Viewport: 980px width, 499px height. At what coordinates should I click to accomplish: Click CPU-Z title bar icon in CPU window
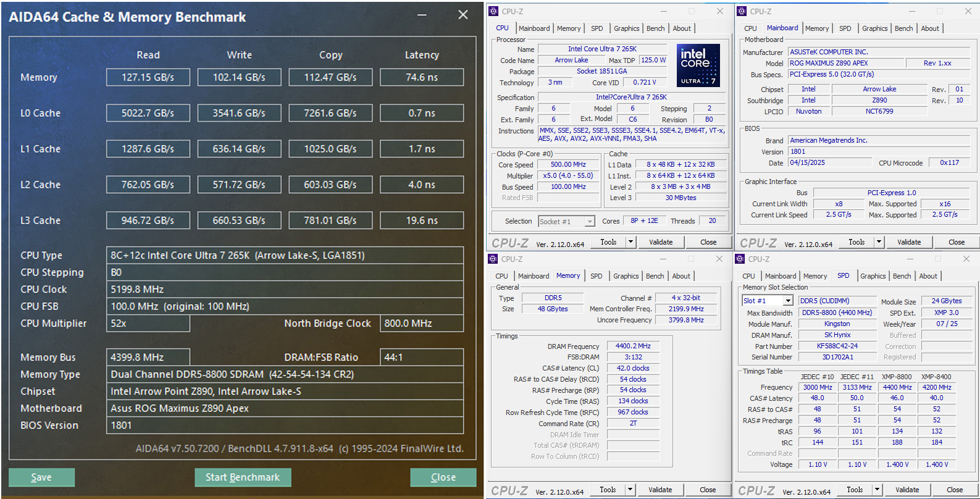click(x=493, y=11)
